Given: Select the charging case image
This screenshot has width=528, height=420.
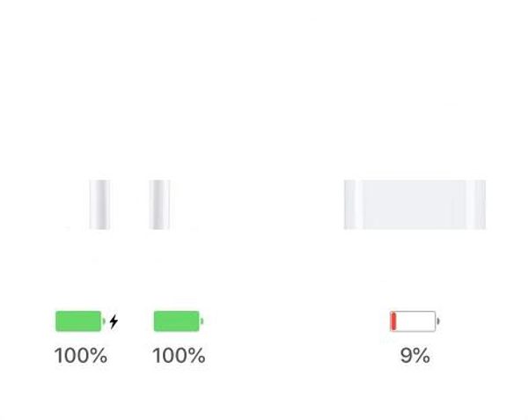Looking at the screenshot, I should coord(414,204).
